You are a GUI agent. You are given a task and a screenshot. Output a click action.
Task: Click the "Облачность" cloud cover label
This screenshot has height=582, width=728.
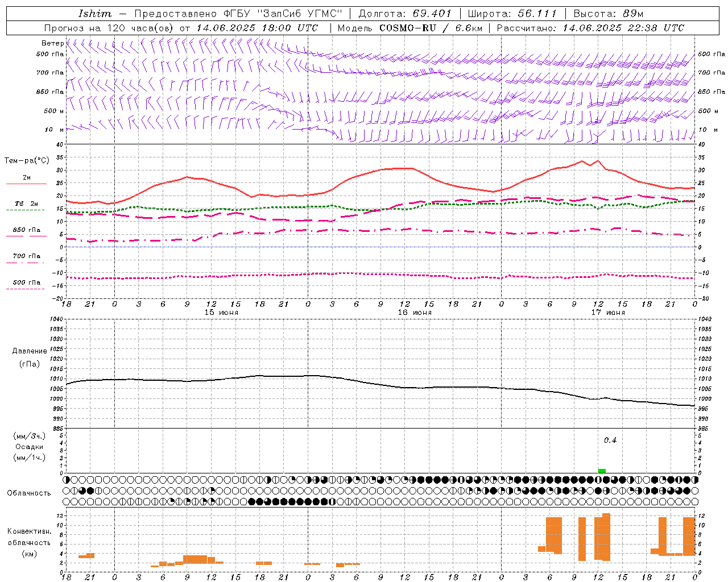coord(29,493)
